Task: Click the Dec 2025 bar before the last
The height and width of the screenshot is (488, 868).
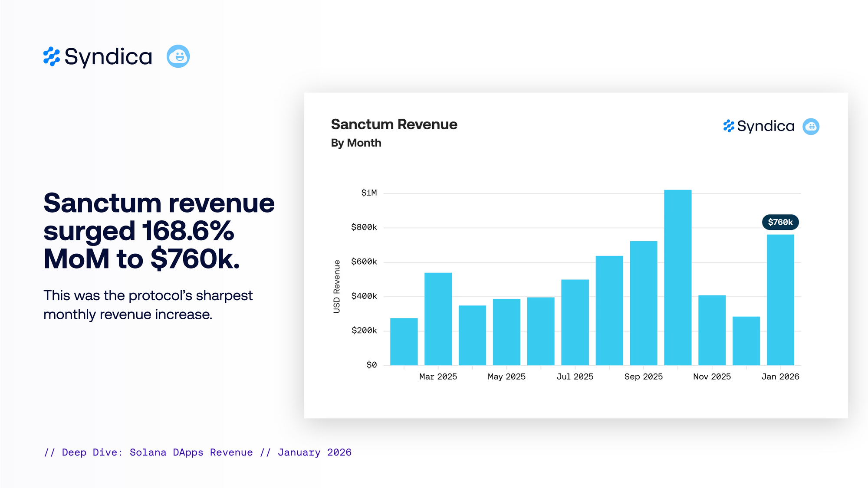Action: 746,341
